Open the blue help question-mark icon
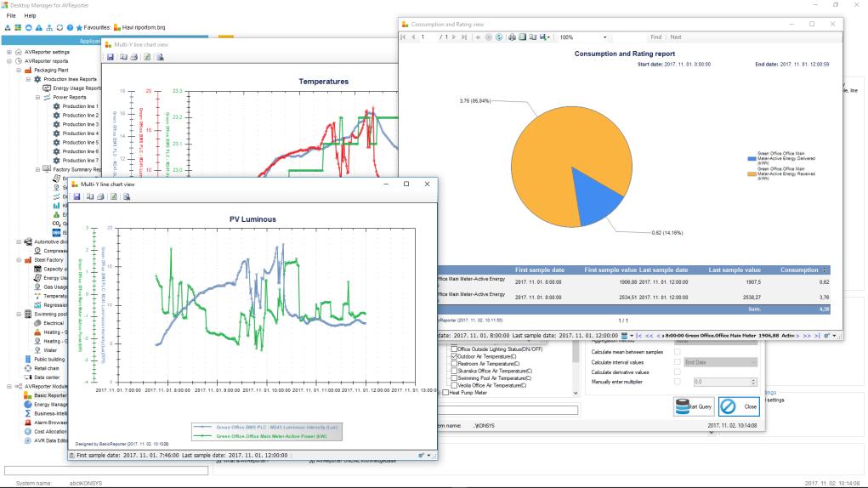Viewport: 868px width, 488px height. [x=70, y=28]
